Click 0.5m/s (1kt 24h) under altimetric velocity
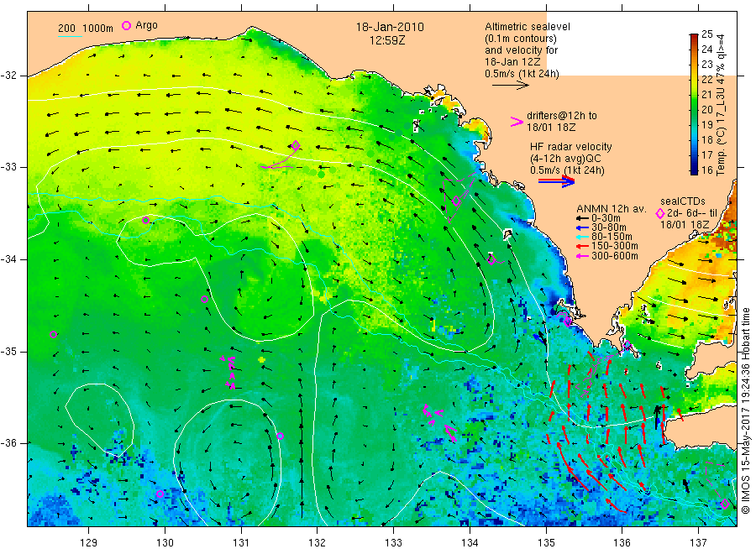756x554 pixels. click(522, 74)
